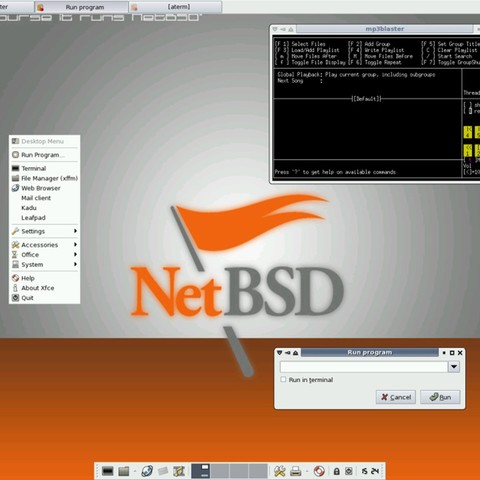Click the command input field in Run program
This screenshot has width=480, height=480.
(x=364, y=367)
